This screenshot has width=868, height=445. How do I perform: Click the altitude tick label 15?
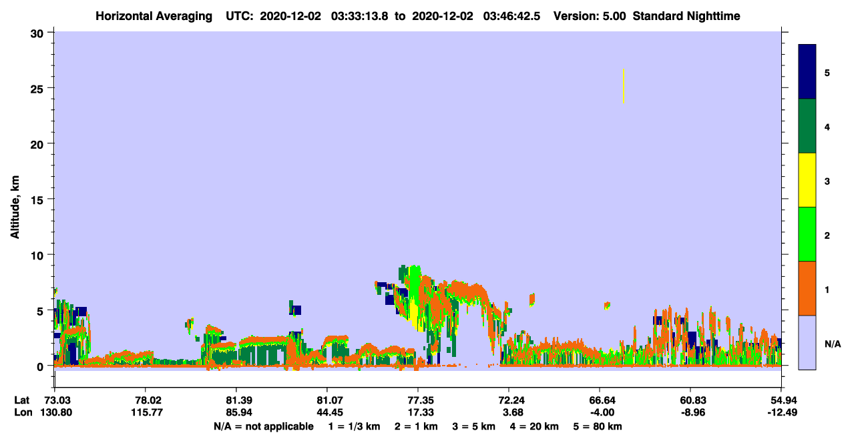pos(38,199)
